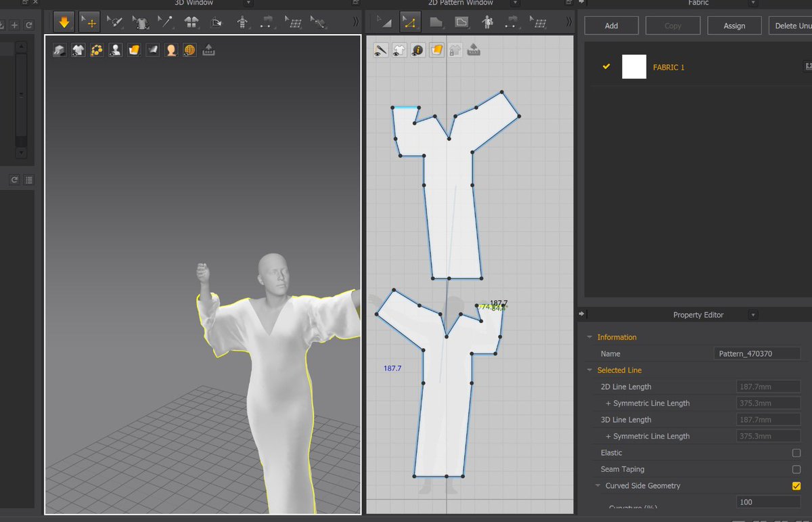
Task: Toggle seam line visibility in 2D window
Action: click(381, 50)
